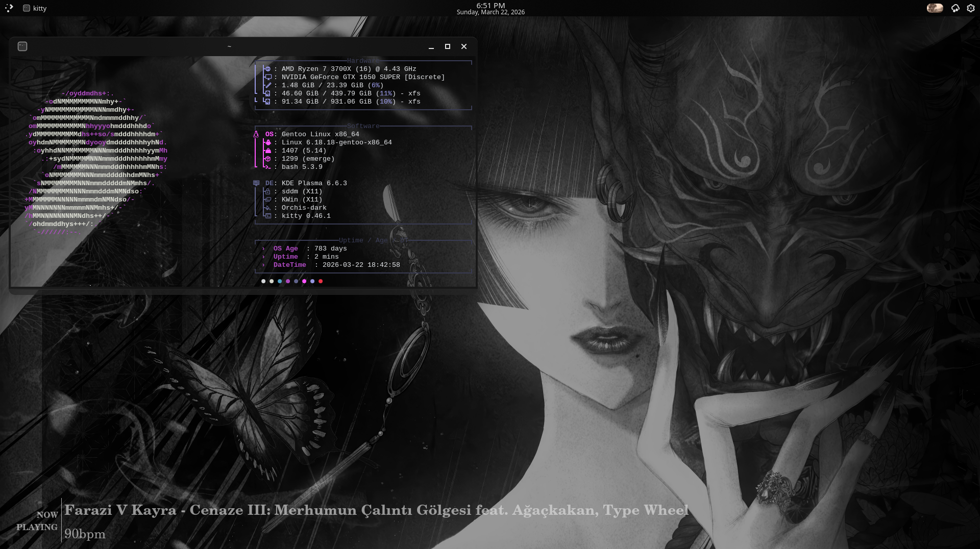Click the disk glyph beside 91.34 GiB

pos(267,102)
